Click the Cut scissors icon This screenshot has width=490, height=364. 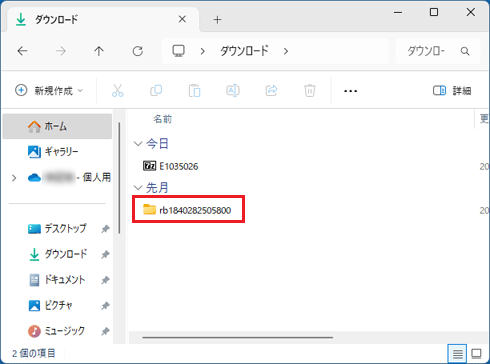click(117, 90)
